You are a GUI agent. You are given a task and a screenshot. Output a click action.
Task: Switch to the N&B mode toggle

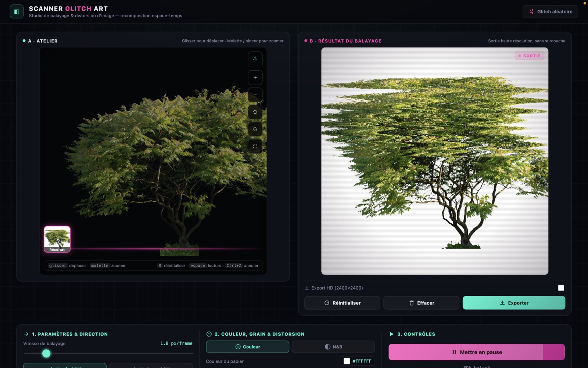(333, 347)
